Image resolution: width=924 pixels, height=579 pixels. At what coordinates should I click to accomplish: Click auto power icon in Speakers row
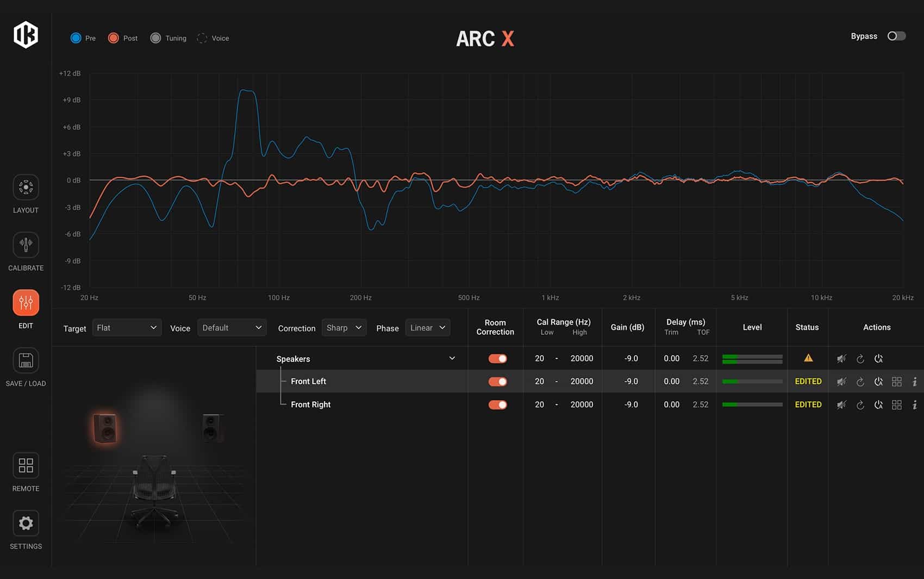coord(878,359)
